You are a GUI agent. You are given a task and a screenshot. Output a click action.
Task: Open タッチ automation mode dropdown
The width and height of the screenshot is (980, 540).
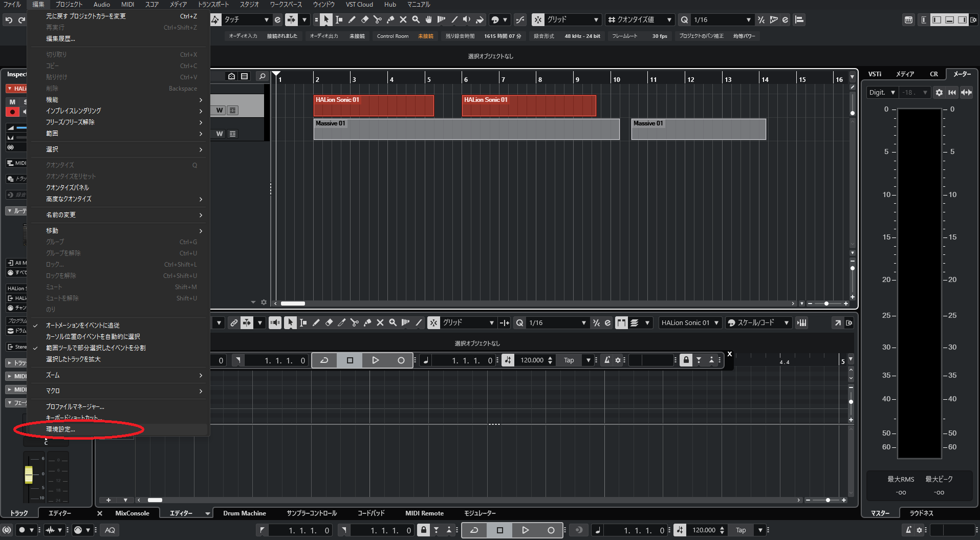[x=246, y=19]
